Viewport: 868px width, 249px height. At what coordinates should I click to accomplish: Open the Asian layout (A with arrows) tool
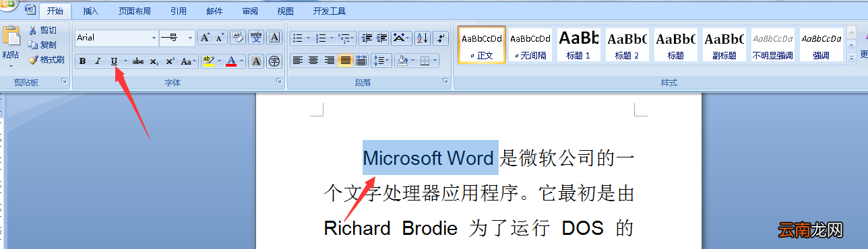point(401,38)
